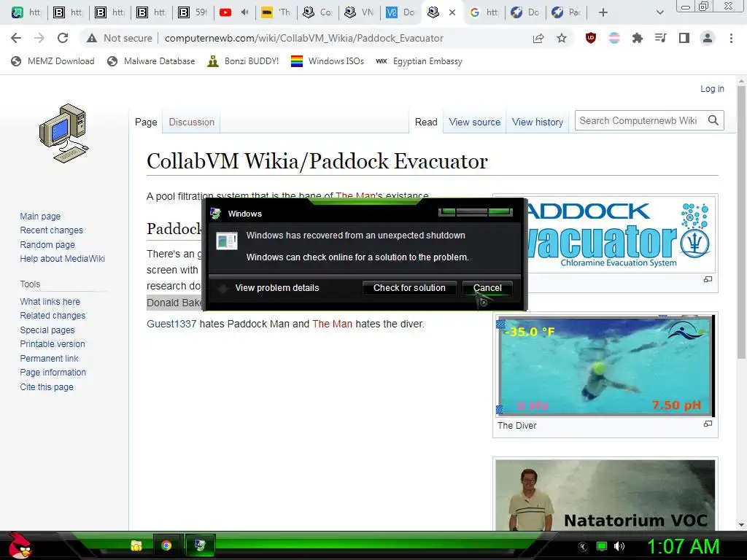
Task: Open the View history tab
Action: click(538, 122)
